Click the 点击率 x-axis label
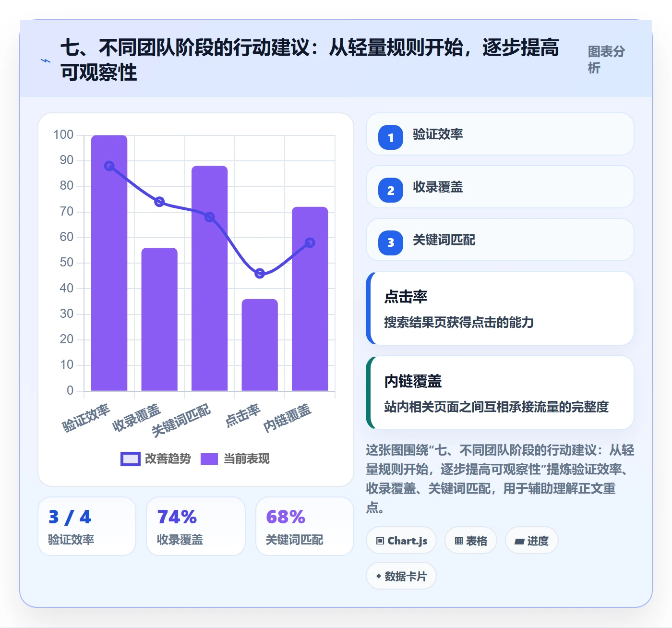This screenshot has height=628, width=672. coord(243,415)
